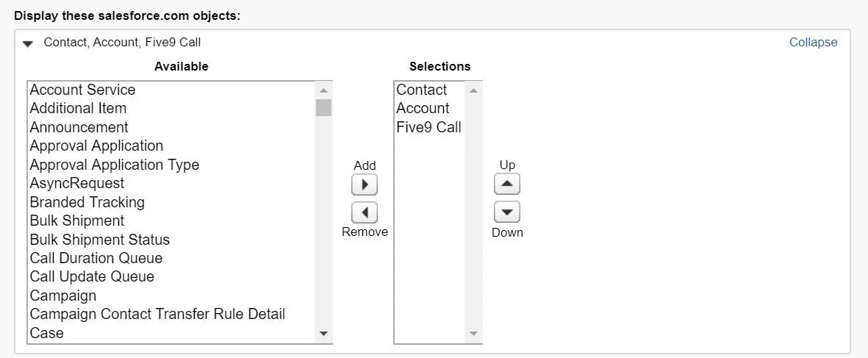Click Available list scroll-up arrow
This screenshot has height=358, width=868.
324,90
